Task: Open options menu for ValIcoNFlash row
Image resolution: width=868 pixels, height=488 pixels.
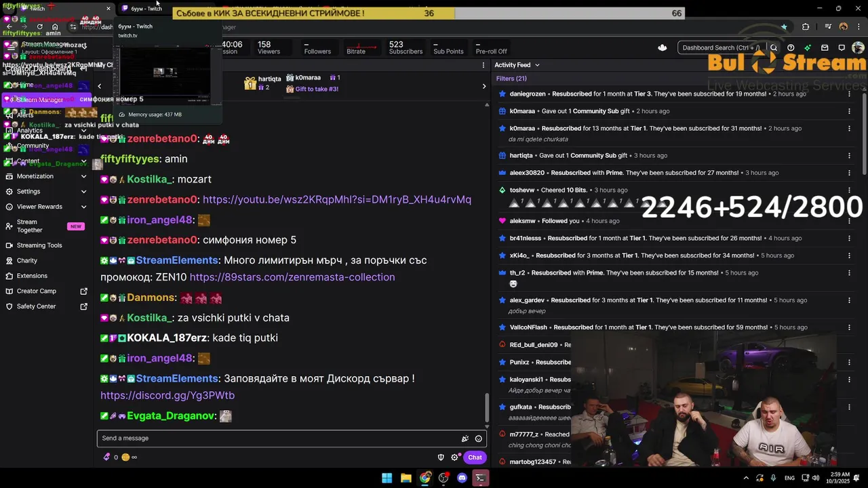Action: point(849,327)
